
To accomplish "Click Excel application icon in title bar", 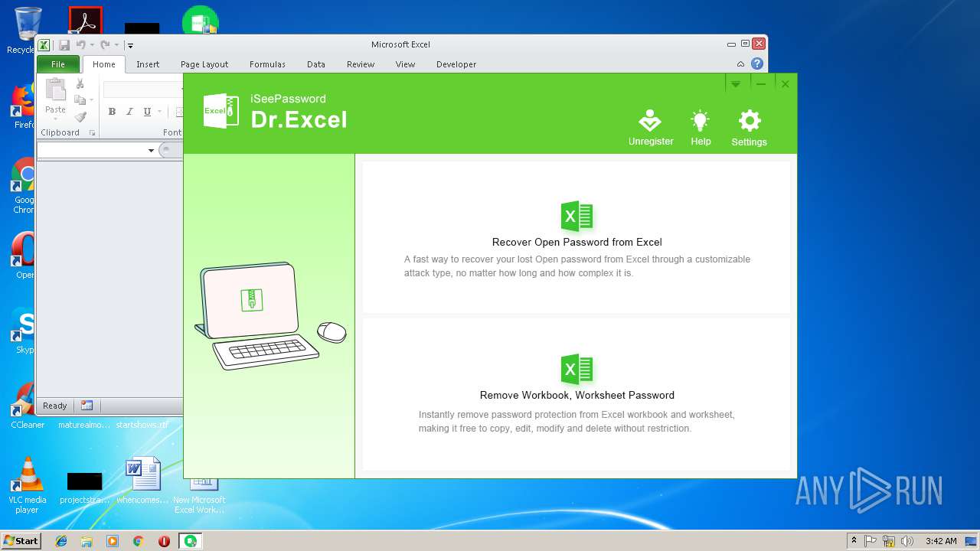I will tap(44, 45).
